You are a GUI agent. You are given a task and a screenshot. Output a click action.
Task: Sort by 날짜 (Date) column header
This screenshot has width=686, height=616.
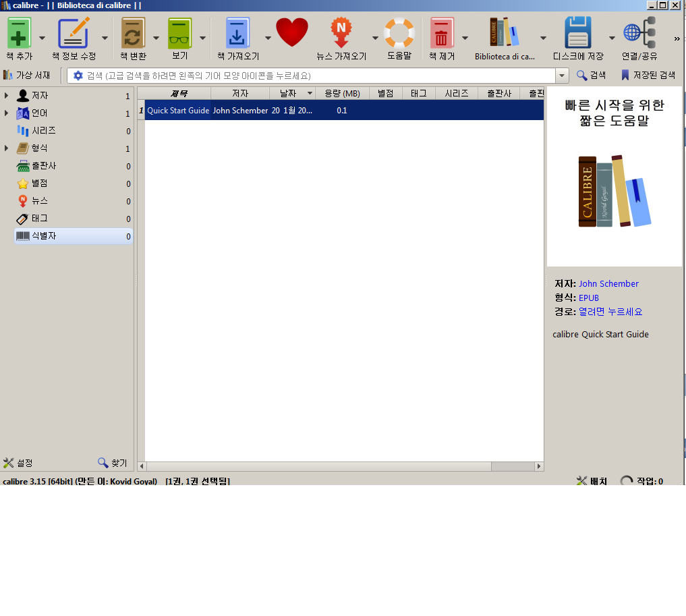(292, 93)
